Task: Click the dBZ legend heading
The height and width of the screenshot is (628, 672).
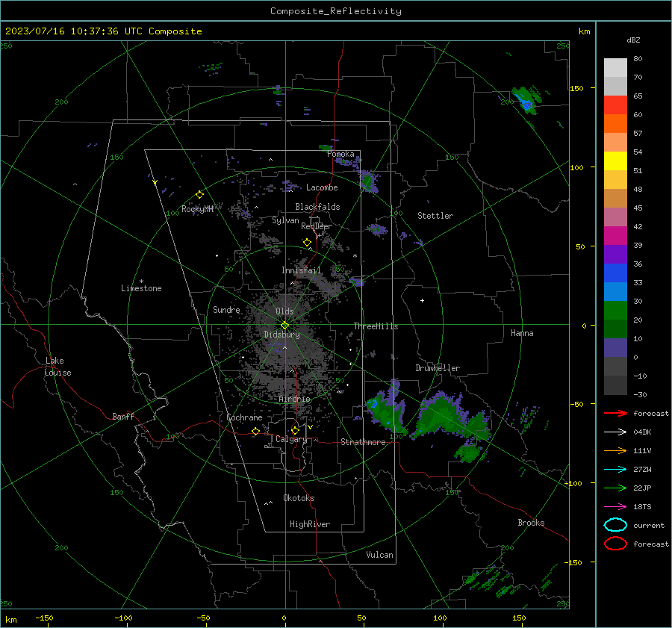Action: [633, 40]
